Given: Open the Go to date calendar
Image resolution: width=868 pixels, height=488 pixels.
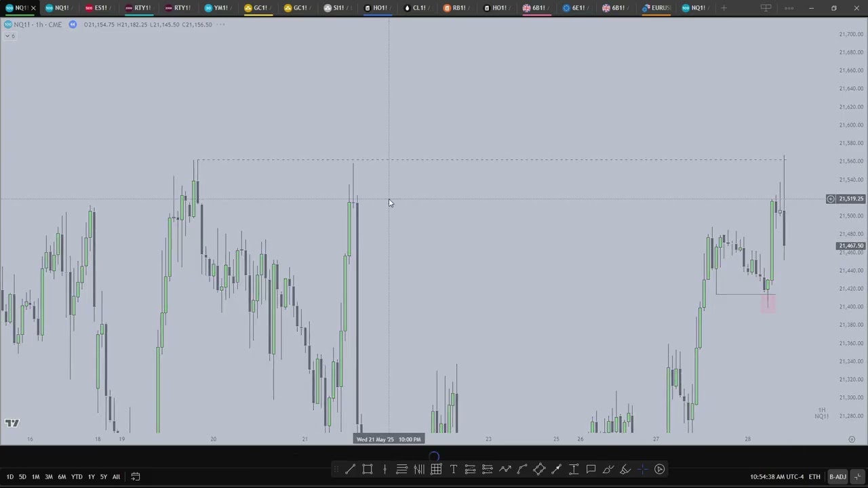Looking at the screenshot, I should tap(135, 476).
